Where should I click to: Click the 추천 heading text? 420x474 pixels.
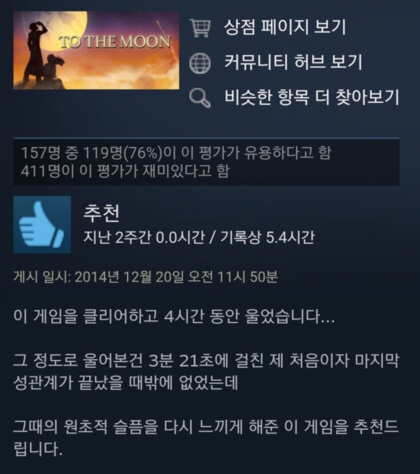pos(101,213)
